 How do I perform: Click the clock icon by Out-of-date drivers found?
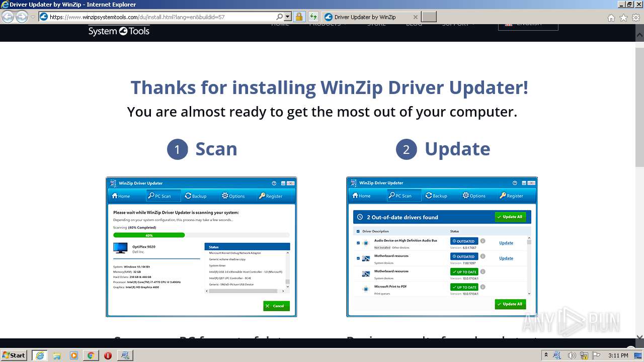tap(360, 217)
